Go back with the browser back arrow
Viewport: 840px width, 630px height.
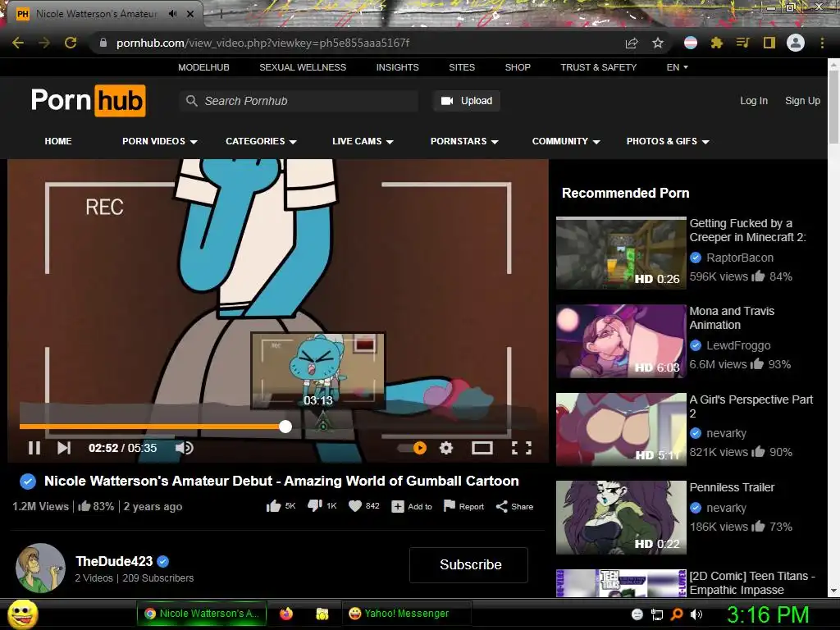click(18, 43)
